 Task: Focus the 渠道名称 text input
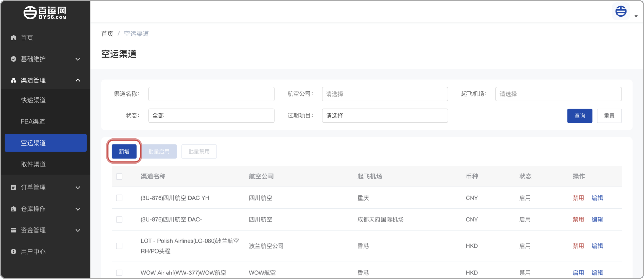pyautogui.click(x=211, y=94)
